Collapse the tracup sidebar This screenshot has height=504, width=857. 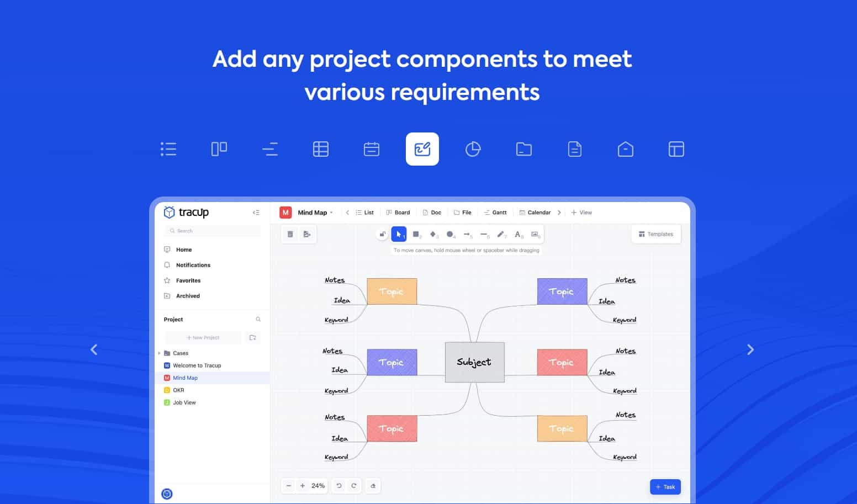pos(256,213)
